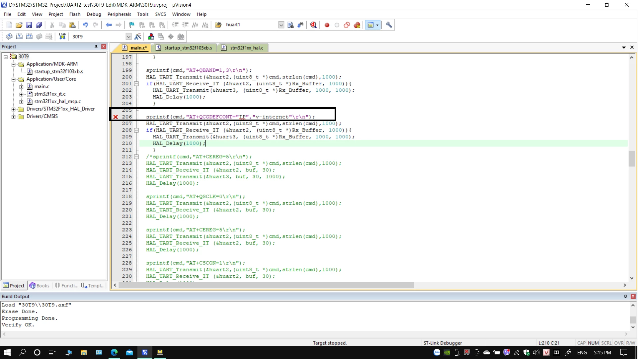Collapse the comment block fold at line 212
Viewport: 644px width, 364px height.
click(136, 157)
